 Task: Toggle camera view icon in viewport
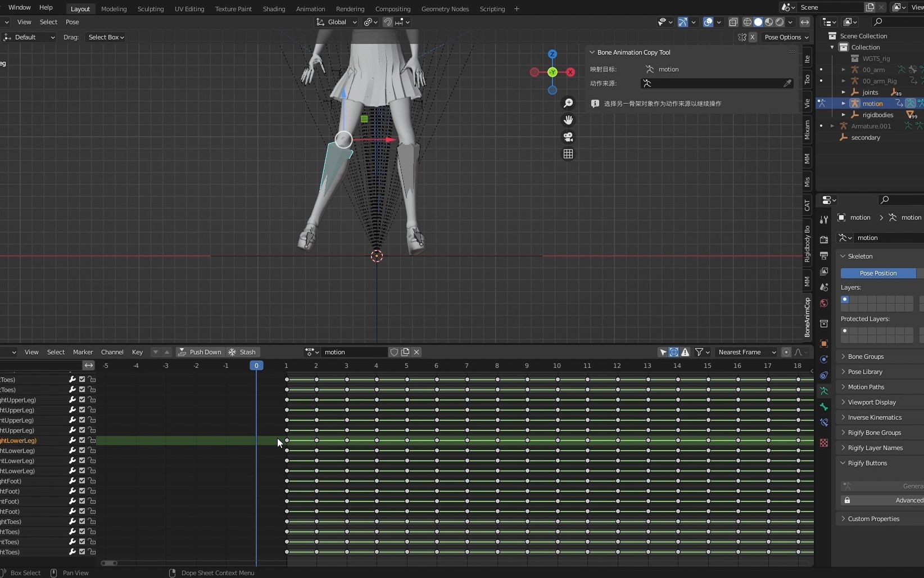click(568, 137)
